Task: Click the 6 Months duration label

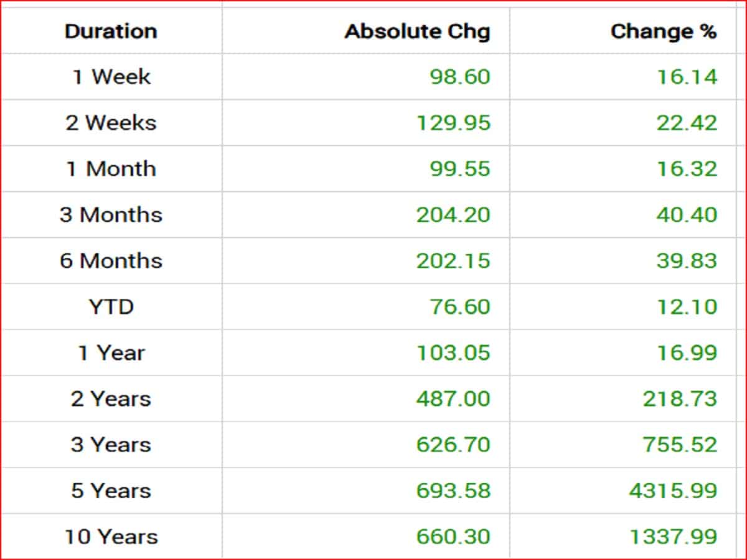Action: coord(111,261)
